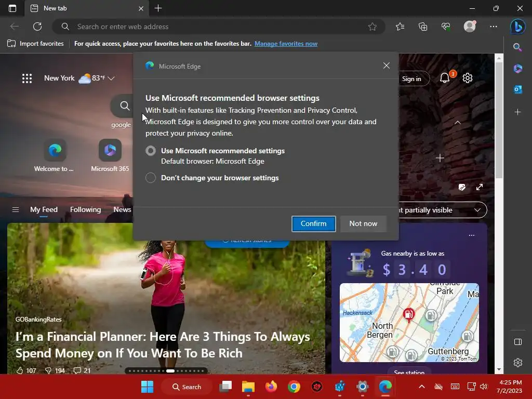Open Bing Discover sidebar button
532x399 pixels.
(x=518, y=26)
